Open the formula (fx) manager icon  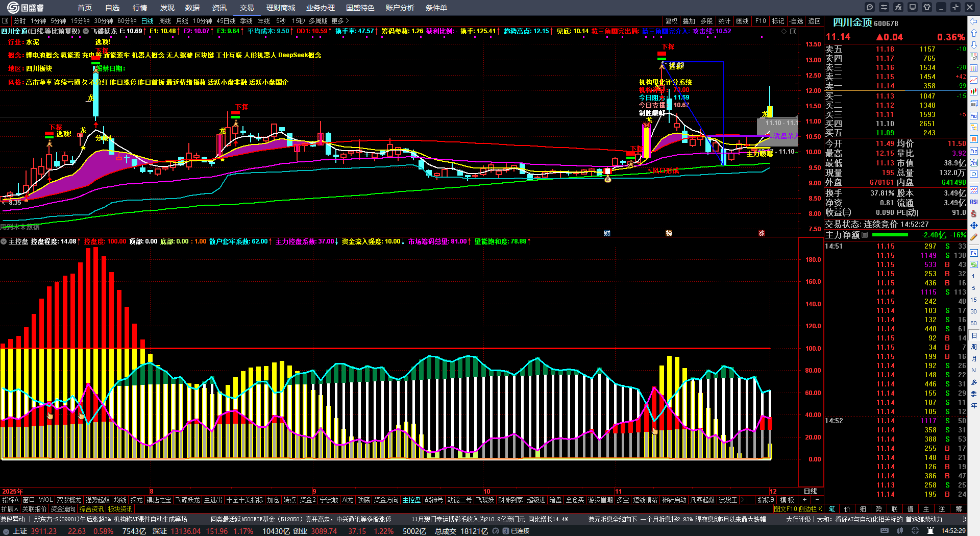pos(898,7)
